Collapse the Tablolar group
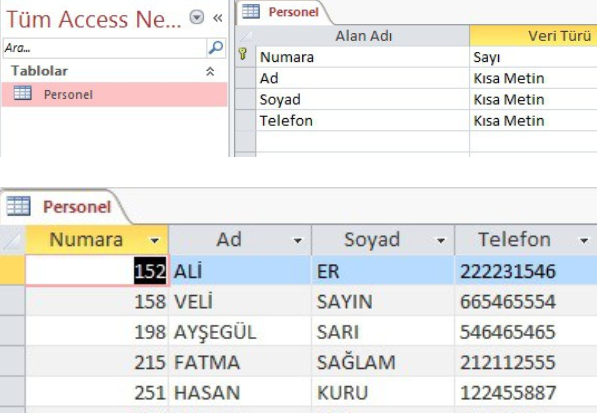Viewport: 597px width, 413px height. pyautogui.click(x=210, y=71)
